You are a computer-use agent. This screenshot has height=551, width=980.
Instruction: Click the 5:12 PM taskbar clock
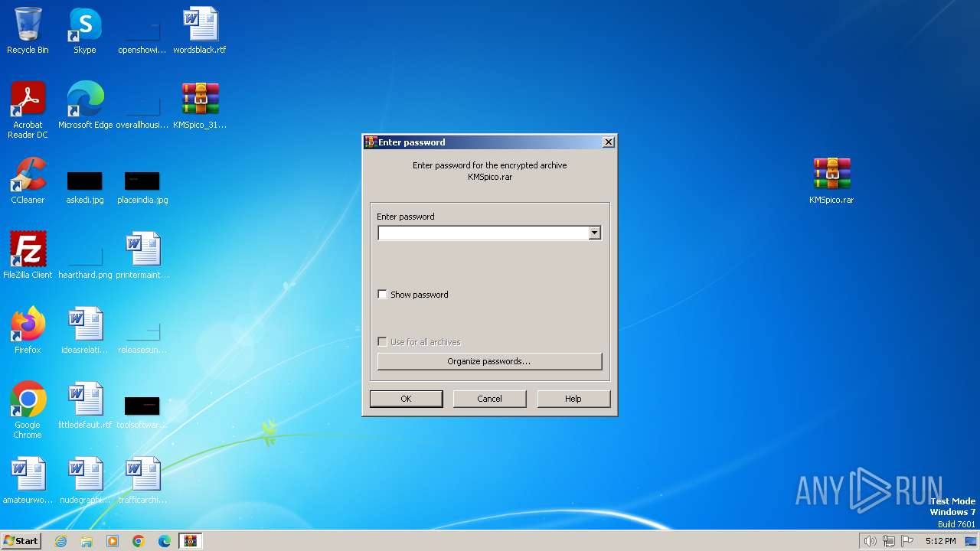[x=940, y=541]
